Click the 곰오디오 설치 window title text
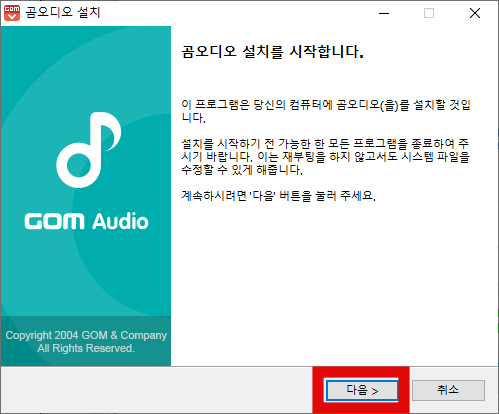This screenshot has width=499, height=414. [x=63, y=13]
